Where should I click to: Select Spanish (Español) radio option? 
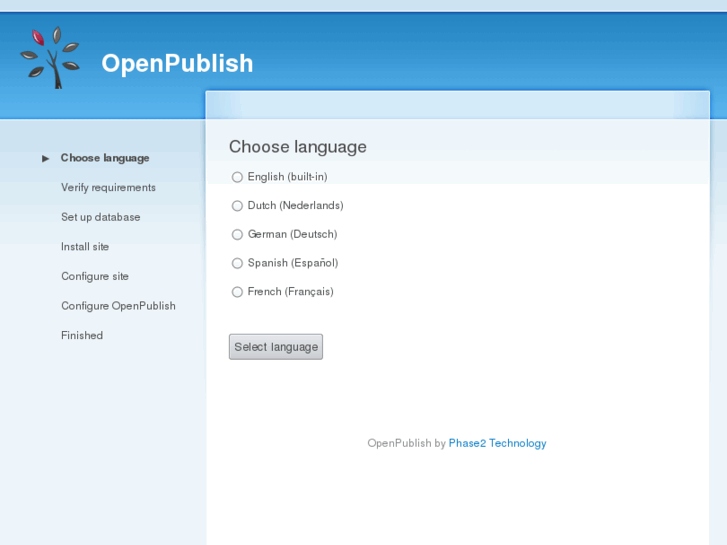point(237,263)
